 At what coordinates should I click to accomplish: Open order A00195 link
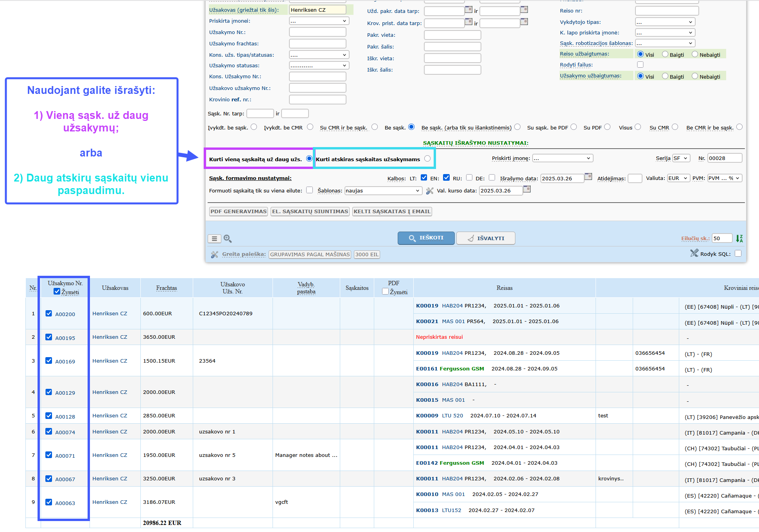point(65,338)
